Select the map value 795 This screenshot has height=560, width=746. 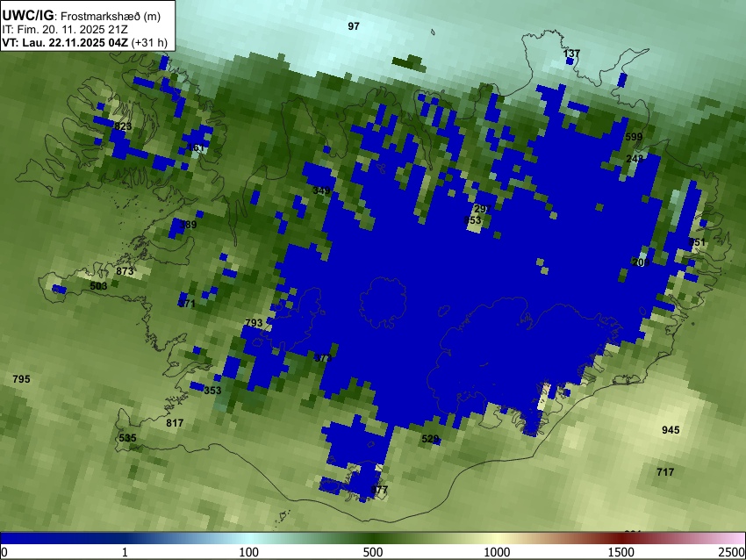21,379
